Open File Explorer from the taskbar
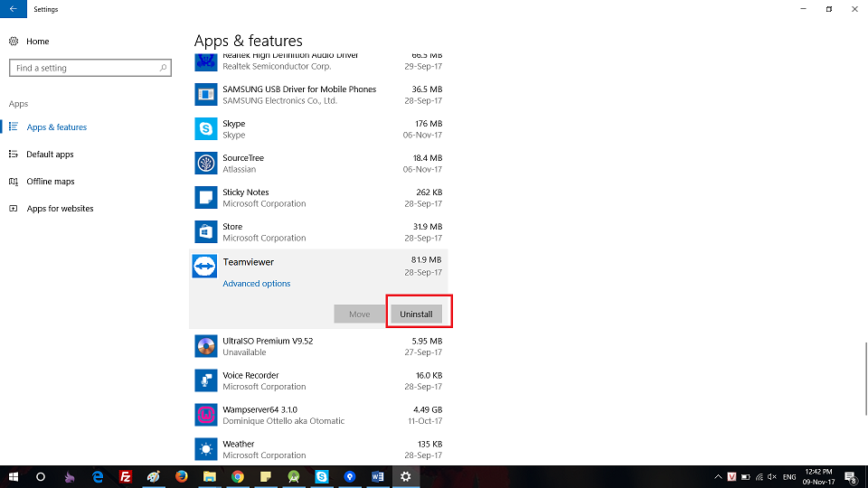This screenshot has width=868, height=488. point(209,477)
